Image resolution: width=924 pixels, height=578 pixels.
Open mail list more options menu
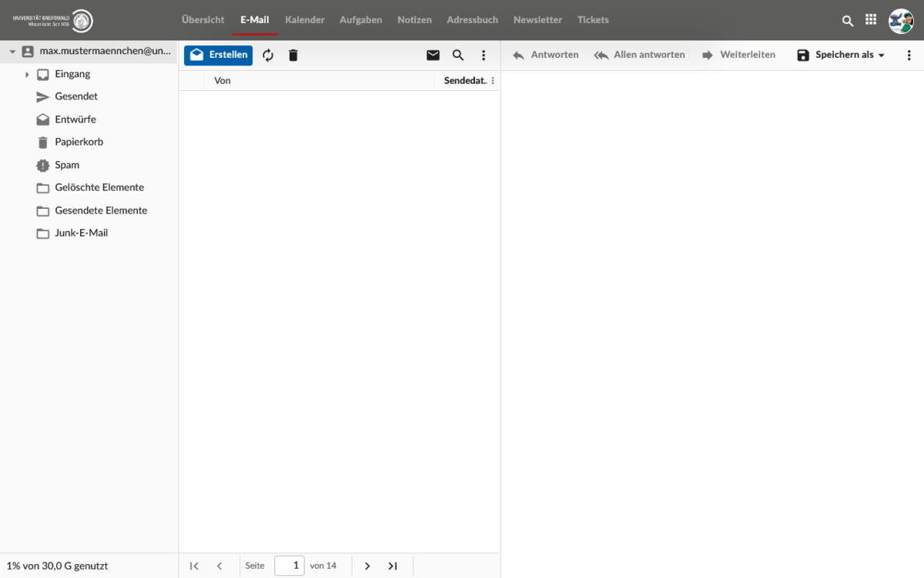(x=484, y=55)
